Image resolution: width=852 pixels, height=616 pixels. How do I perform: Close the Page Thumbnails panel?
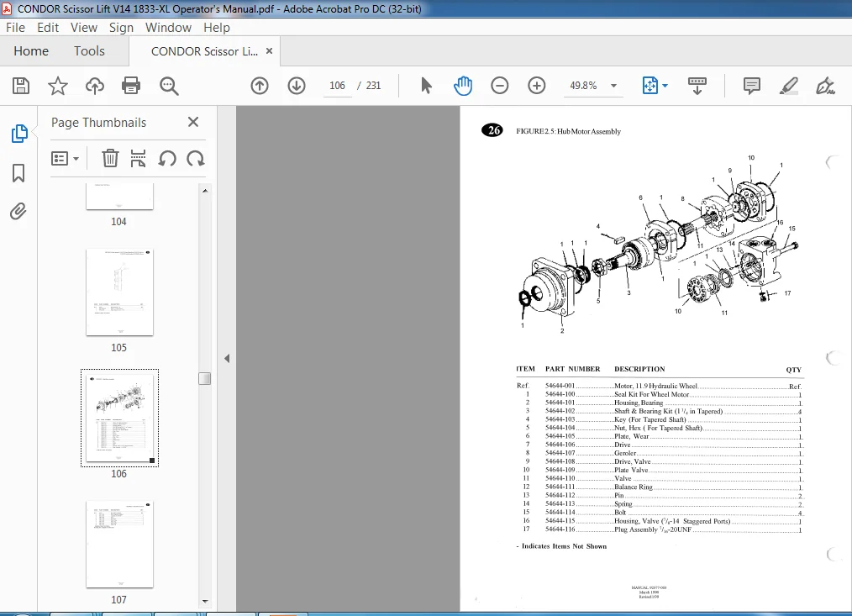click(193, 122)
